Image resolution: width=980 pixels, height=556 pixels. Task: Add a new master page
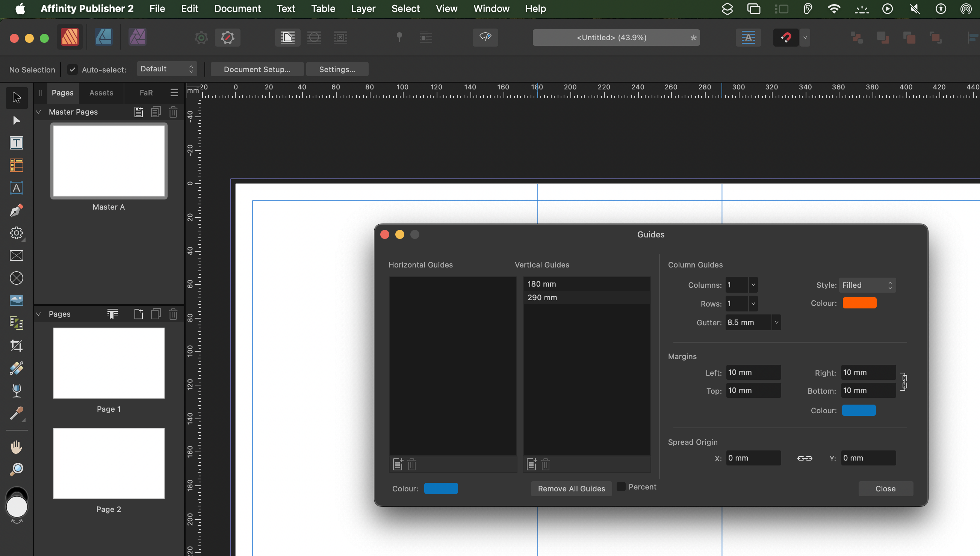point(138,112)
